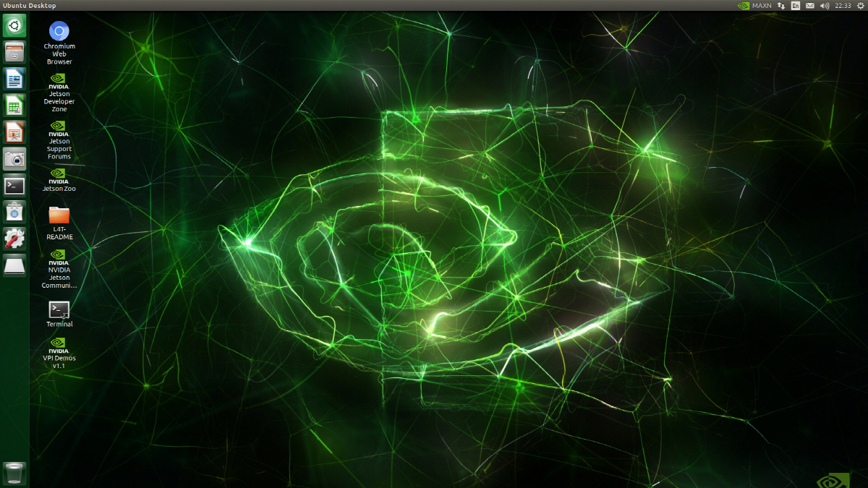
Task: Open the messaging envelope indicator
Action: point(810,5)
